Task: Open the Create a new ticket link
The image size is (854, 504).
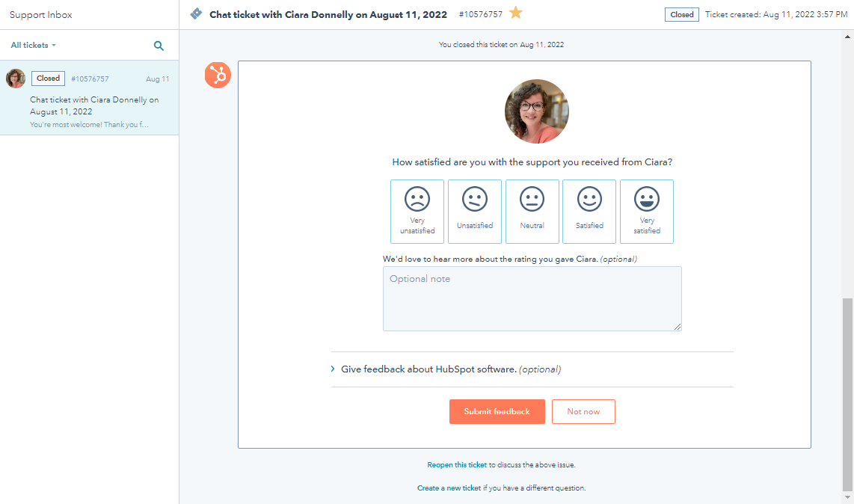Action: pyautogui.click(x=449, y=487)
